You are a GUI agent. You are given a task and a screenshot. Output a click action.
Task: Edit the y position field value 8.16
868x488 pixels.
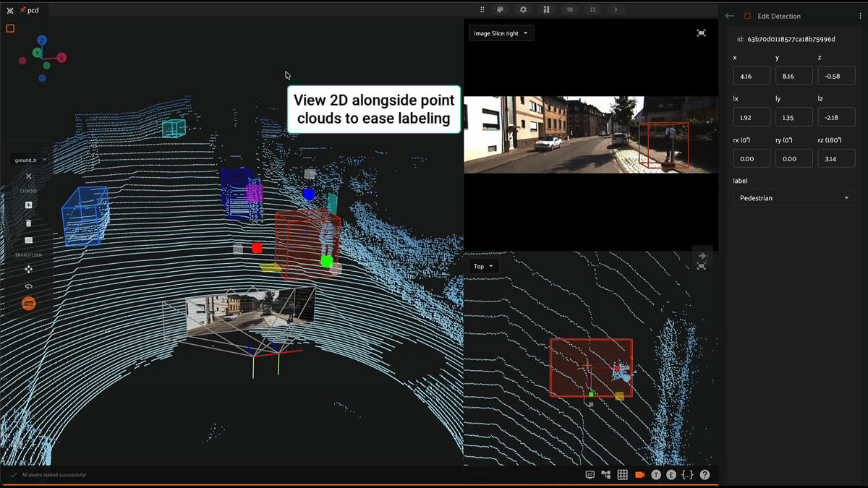click(793, 76)
